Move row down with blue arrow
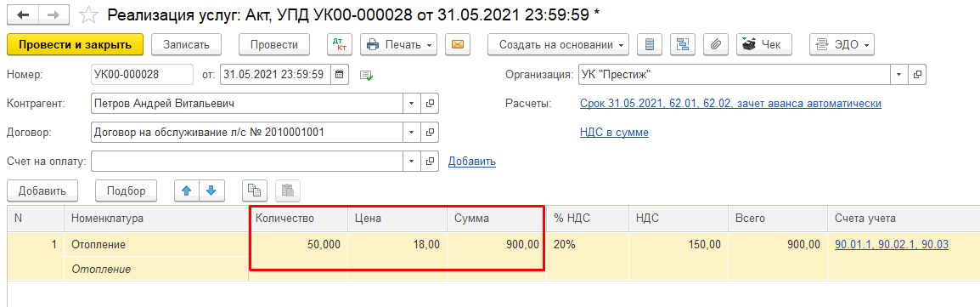Image resolution: width=980 pixels, height=307 pixels. (211, 190)
